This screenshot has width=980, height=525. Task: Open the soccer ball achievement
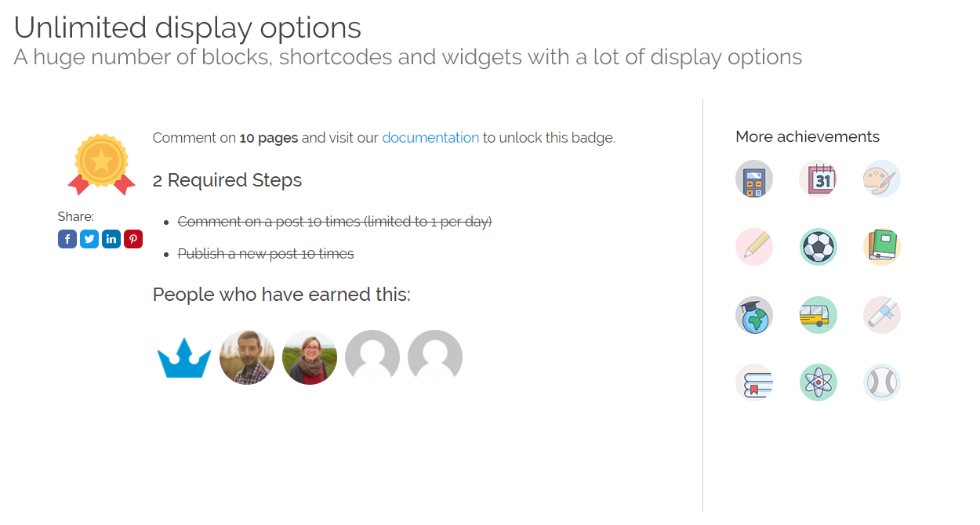point(818,247)
